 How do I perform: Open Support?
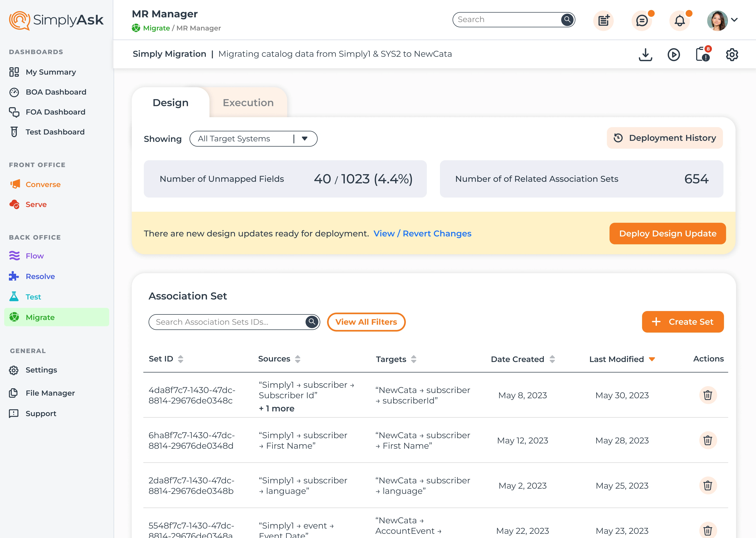41,413
